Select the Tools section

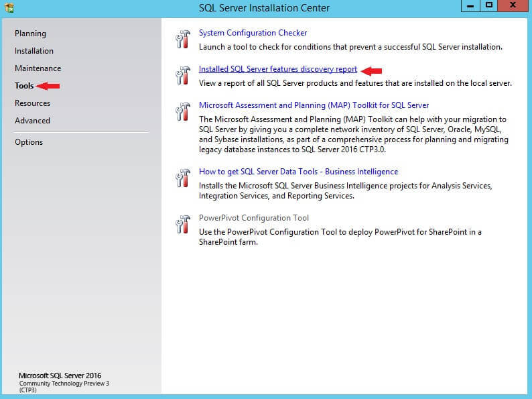[x=24, y=86]
